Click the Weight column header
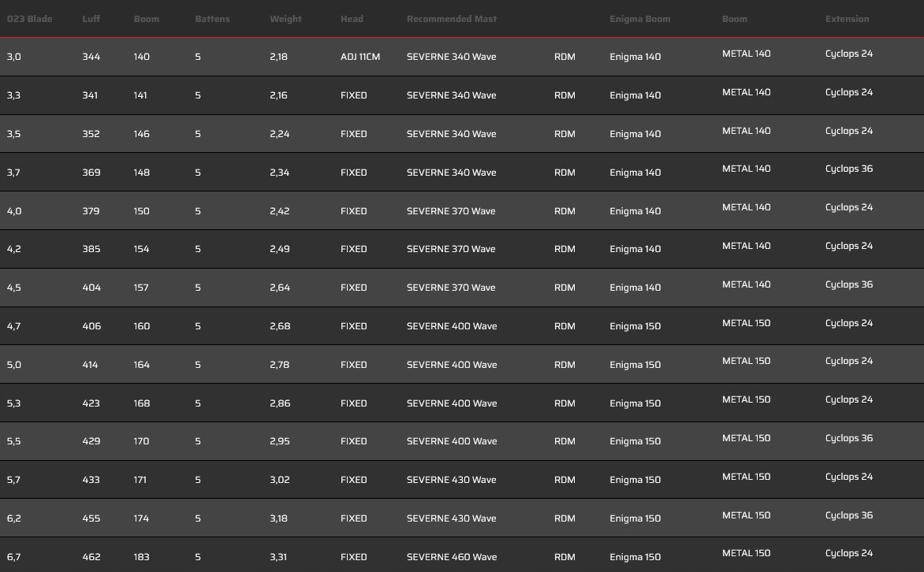This screenshot has height=572, width=924. click(285, 19)
